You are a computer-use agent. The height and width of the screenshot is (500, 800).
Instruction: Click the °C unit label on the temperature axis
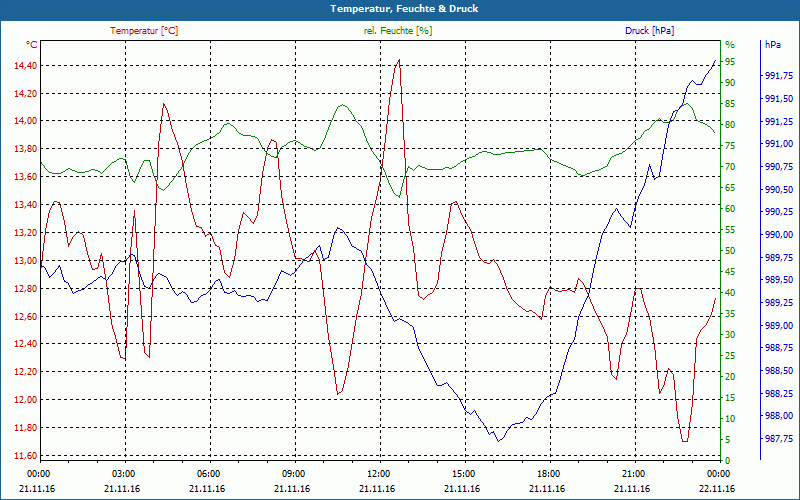click(x=32, y=45)
